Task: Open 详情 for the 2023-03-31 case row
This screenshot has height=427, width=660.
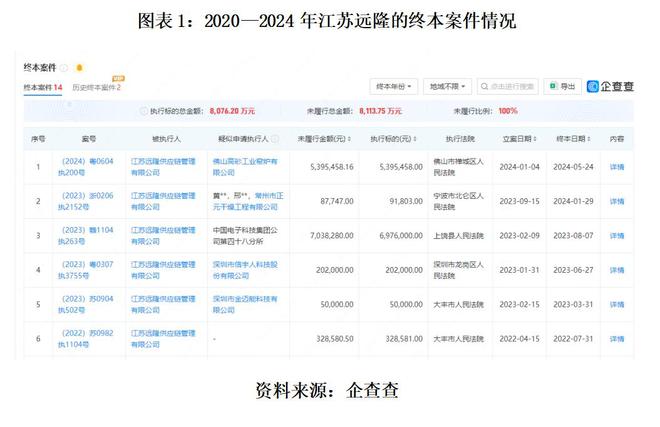Action: click(x=617, y=304)
